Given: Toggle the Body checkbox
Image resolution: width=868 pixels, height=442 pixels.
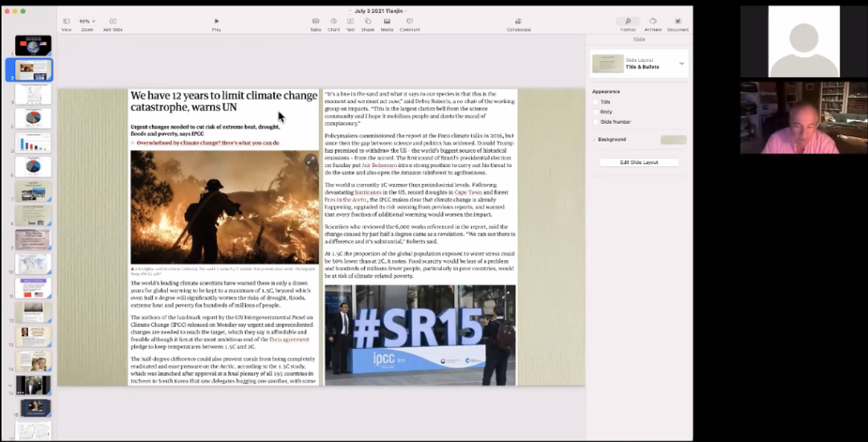Looking at the screenshot, I should (x=596, y=112).
